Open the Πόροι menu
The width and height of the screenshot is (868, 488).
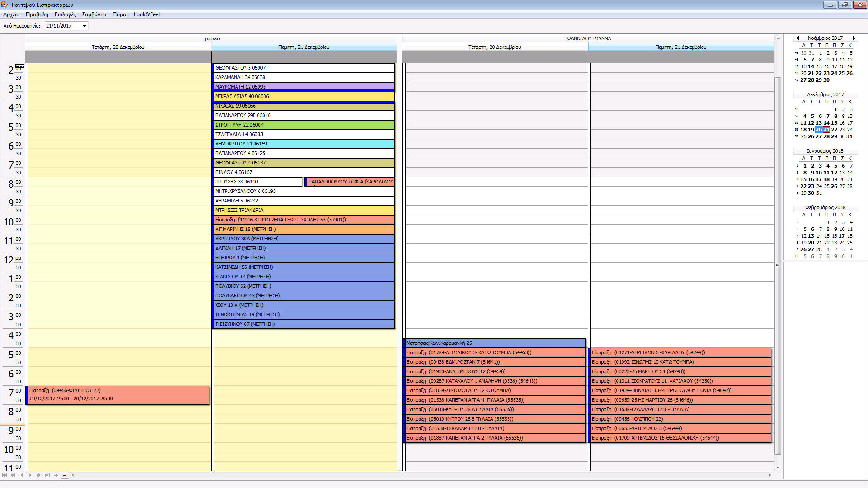click(120, 14)
